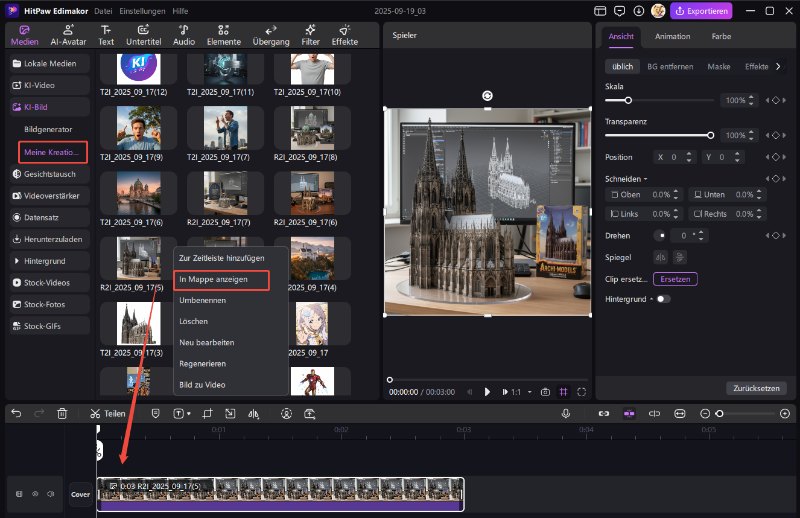Toggle Transparenz keyframe diamond

click(x=776, y=135)
